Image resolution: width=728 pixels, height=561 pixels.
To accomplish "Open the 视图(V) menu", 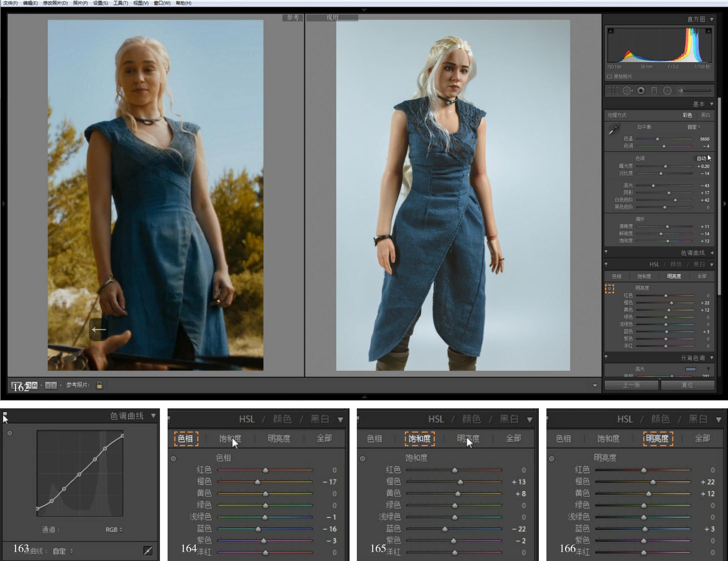I will [141, 3].
